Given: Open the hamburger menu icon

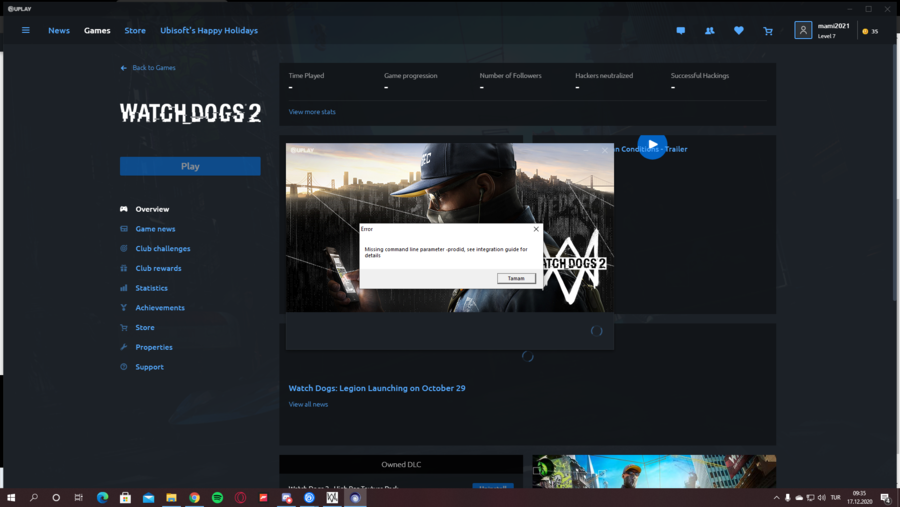Looking at the screenshot, I should [25, 30].
